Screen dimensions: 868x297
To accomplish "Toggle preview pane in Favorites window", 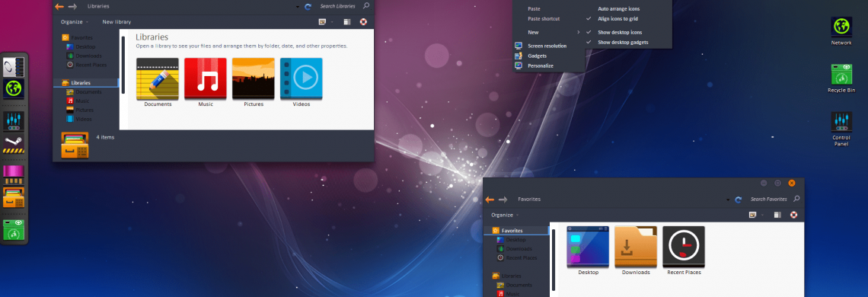I will 777,215.
